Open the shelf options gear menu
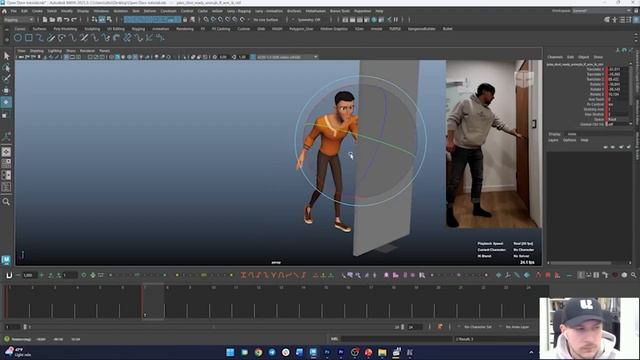Image resolution: width=640 pixels, height=360 pixels. coord(6,40)
